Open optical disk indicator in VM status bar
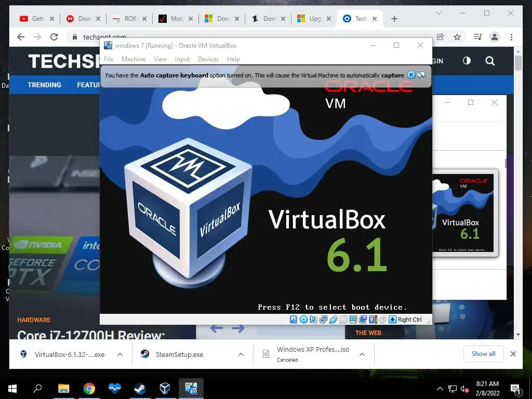The height and width of the screenshot is (399, 532). [303, 320]
